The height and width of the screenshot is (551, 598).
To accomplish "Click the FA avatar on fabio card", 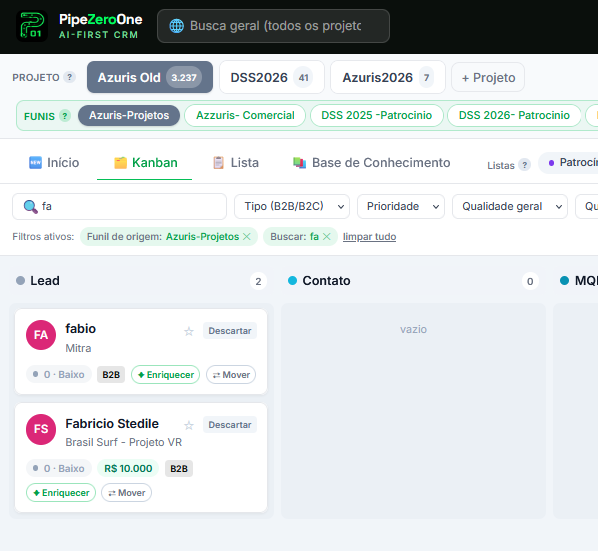I will [x=41, y=335].
